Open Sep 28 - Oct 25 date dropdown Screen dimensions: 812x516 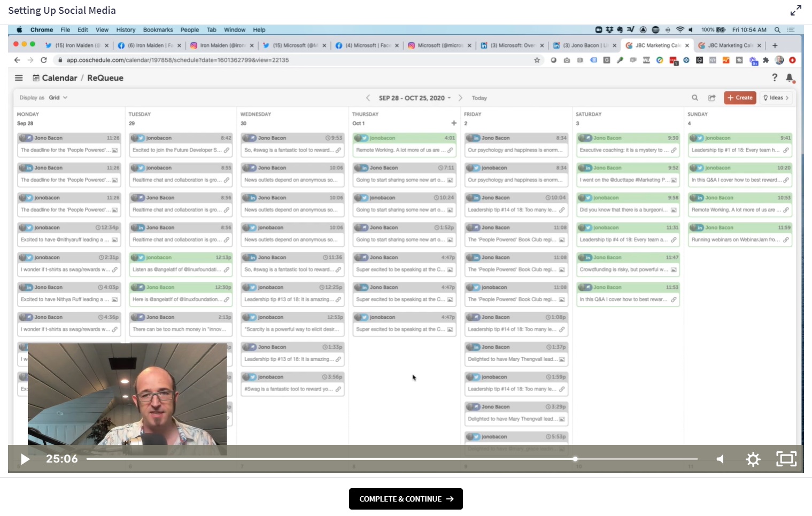pyautogui.click(x=415, y=98)
